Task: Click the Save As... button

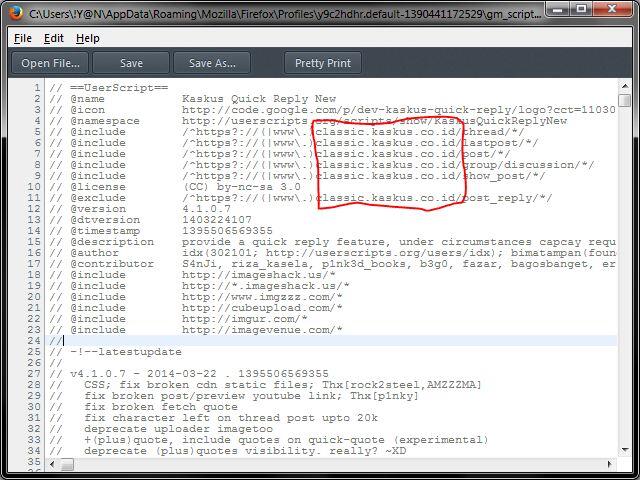Action: click(212, 63)
